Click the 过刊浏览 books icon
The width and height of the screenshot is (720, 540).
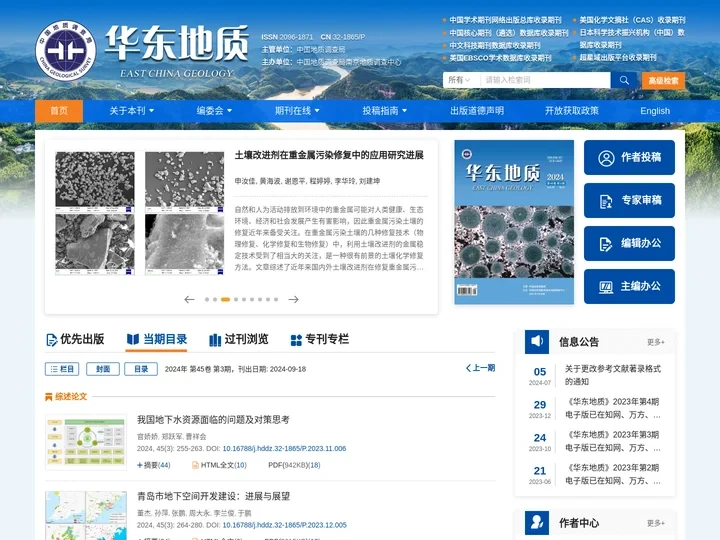215,340
